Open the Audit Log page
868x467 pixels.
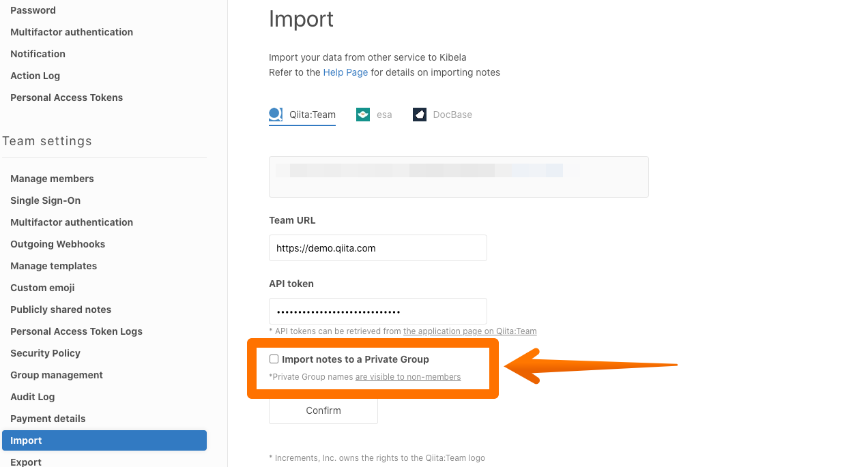(x=32, y=397)
